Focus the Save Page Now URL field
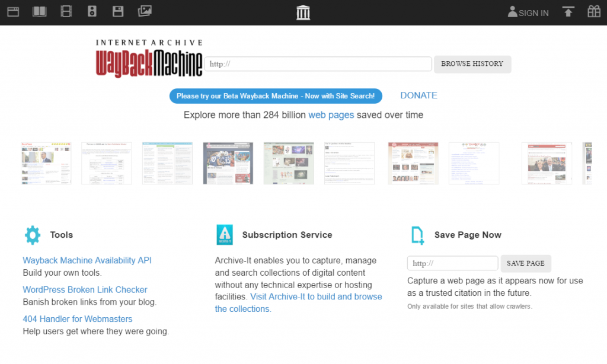 pos(452,263)
